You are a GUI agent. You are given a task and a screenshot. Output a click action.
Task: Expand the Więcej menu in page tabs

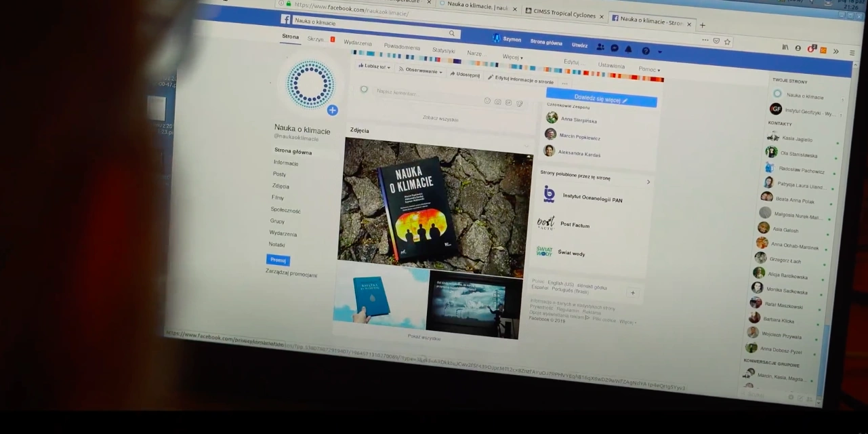512,57
